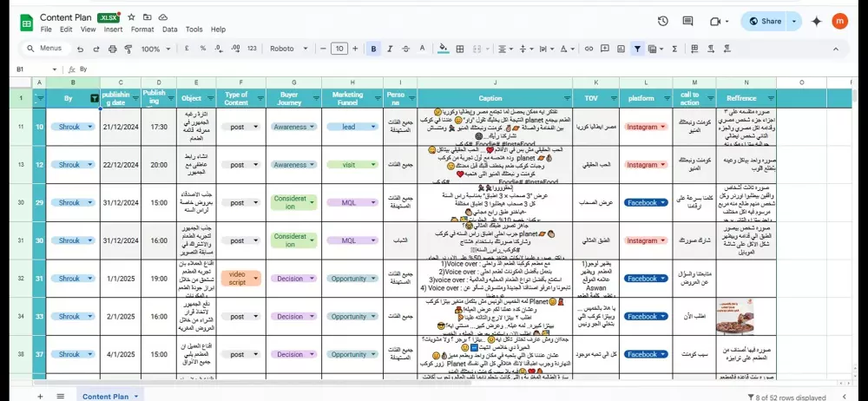Click the video meeting camera icon
Screen dimensions: 868x401
click(x=718, y=21)
